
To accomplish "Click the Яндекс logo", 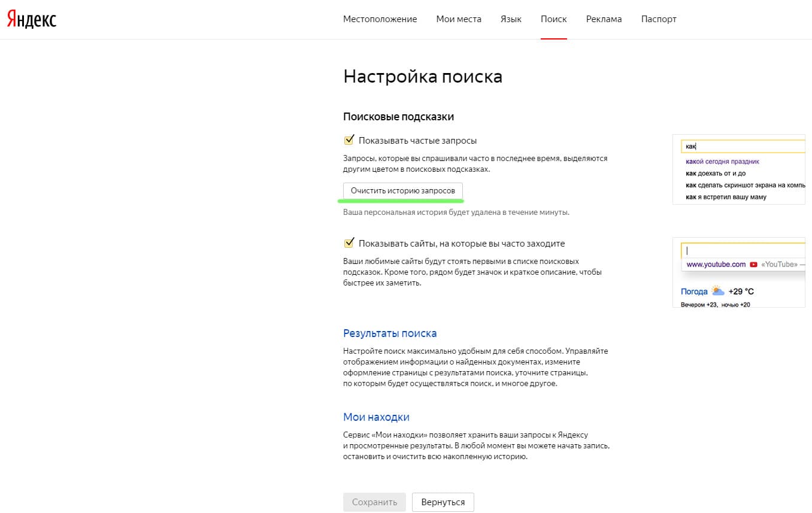I will click(32, 20).
